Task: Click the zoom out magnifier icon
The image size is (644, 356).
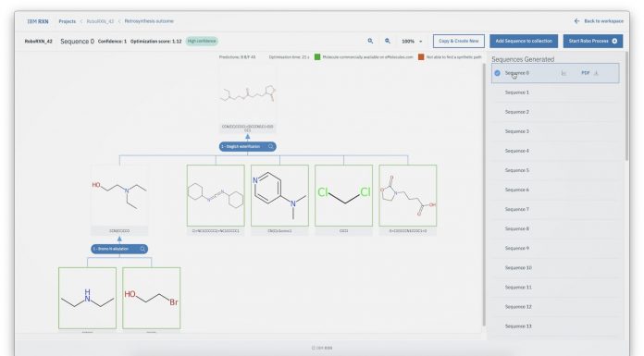Action: pos(388,41)
